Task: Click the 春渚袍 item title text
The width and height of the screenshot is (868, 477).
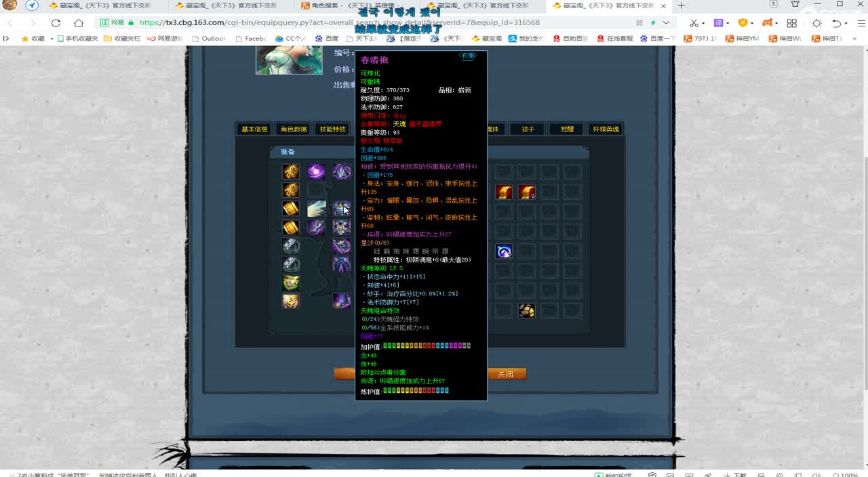Action: [374, 60]
